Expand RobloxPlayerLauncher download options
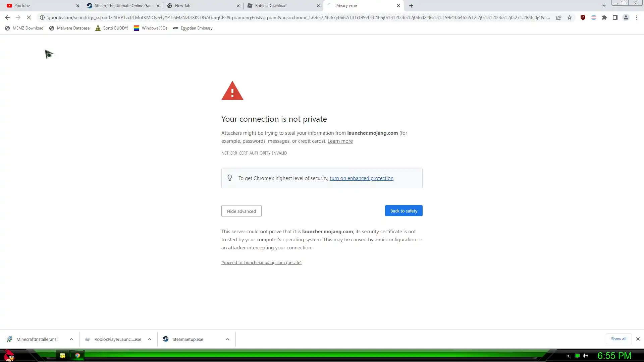This screenshot has height=362, width=644. point(150,339)
